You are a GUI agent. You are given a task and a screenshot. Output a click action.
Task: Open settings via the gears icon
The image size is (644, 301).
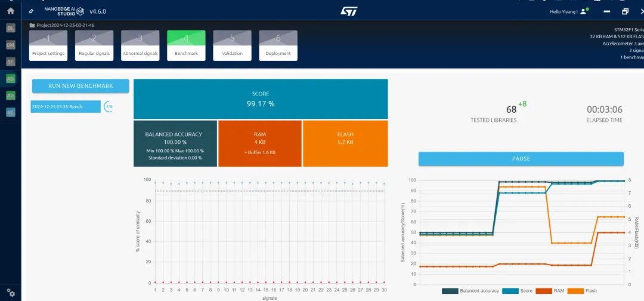[x=10, y=293]
